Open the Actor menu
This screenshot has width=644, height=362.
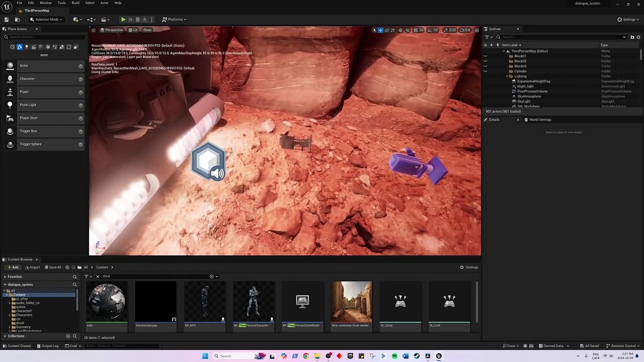[104, 3]
